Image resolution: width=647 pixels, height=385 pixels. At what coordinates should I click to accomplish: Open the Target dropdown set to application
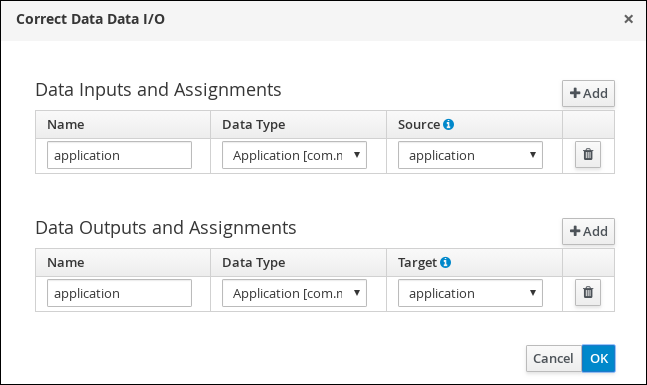pos(470,293)
